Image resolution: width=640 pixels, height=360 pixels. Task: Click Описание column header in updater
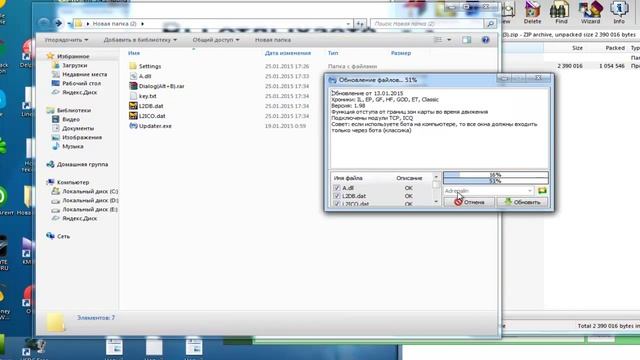(x=409, y=178)
